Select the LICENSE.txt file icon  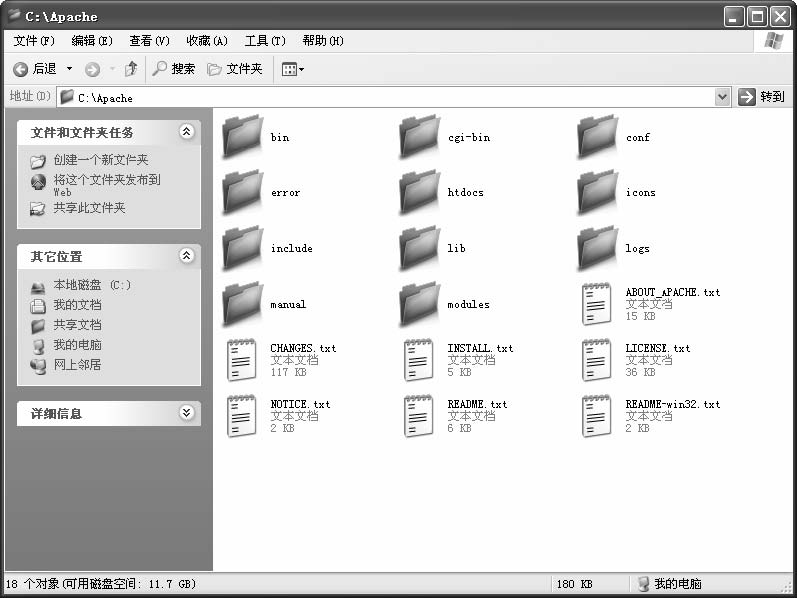(x=597, y=360)
